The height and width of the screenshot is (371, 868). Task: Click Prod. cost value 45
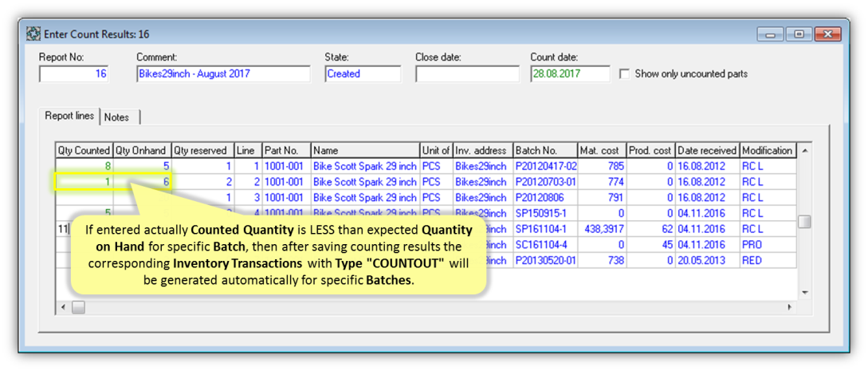pyautogui.click(x=650, y=244)
